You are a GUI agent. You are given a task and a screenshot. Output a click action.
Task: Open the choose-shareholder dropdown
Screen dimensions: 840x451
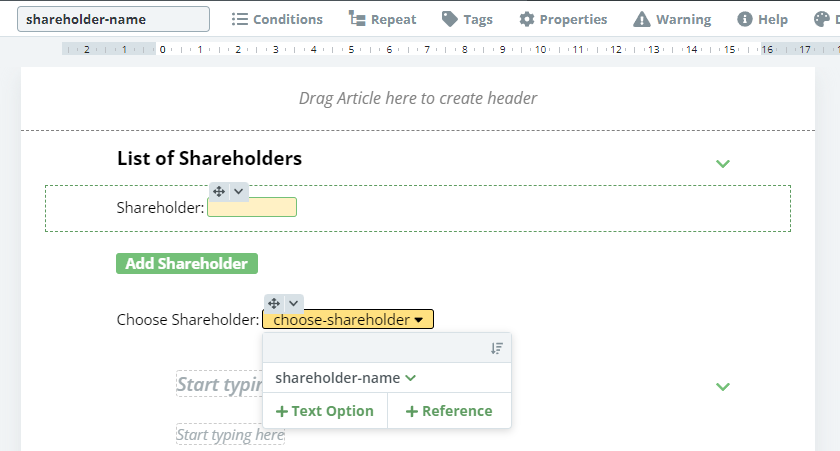[x=348, y=320]
